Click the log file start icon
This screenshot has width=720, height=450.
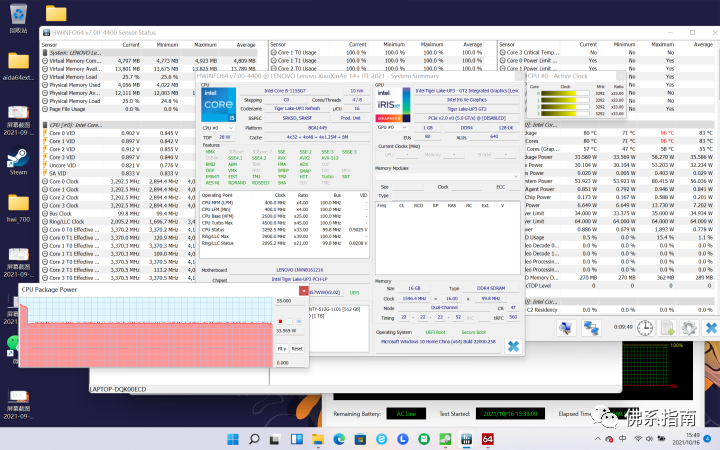[665, 327]
